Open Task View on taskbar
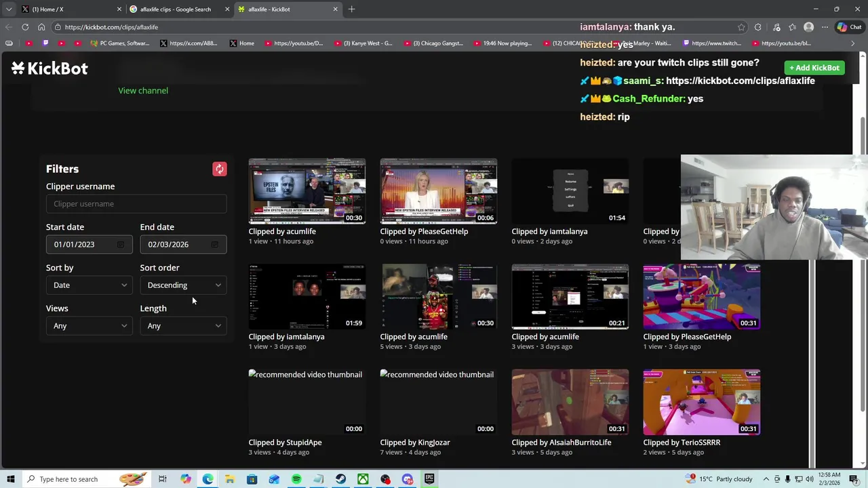Viewport: 868px width, 488px height. point(163,479)
